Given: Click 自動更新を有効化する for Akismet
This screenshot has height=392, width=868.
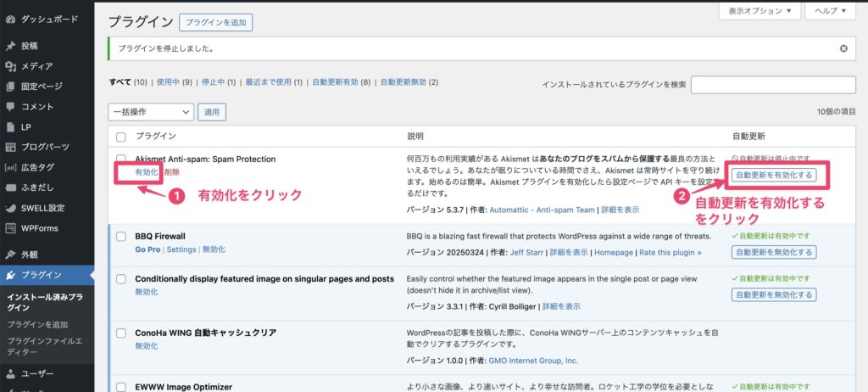Looking at the screenshot, I should 774,175.
